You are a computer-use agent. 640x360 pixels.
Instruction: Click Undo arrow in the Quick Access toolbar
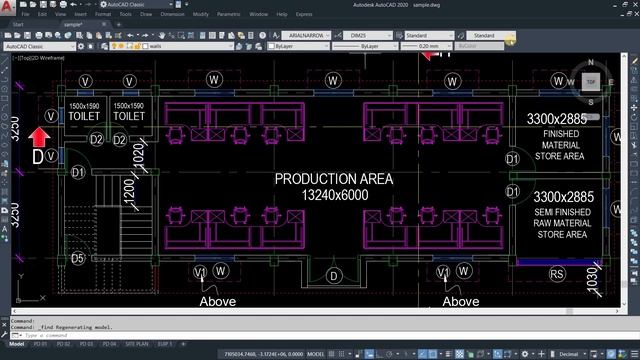pyautogui.click(x=73, y=4)
